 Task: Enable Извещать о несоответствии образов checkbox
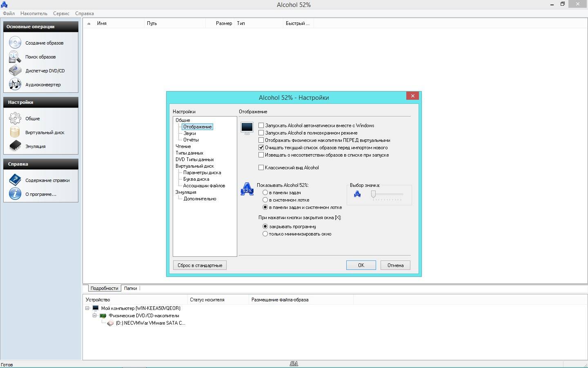point(261,155)
